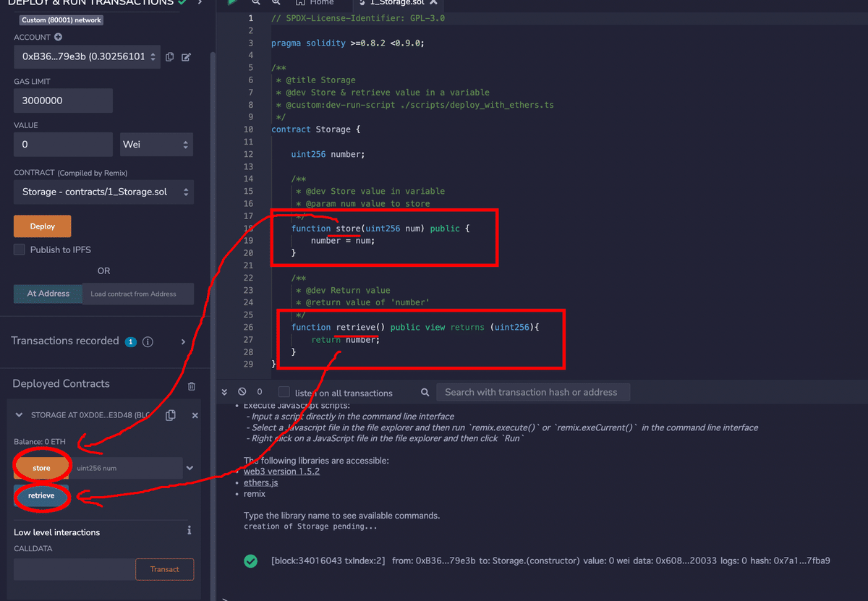The width and height of the screenshot is (868, 601).
Task: Click the Transact button
Action: click(164, 569)
